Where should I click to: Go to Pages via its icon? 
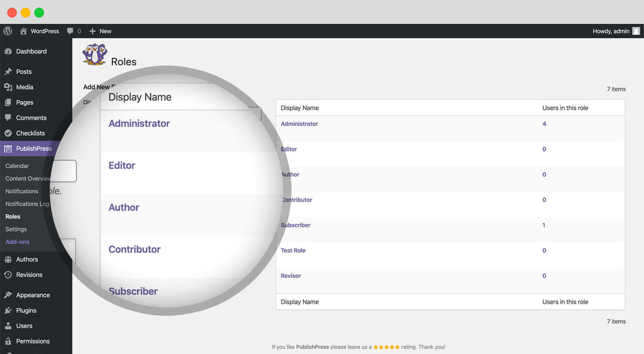coord(8,102)
